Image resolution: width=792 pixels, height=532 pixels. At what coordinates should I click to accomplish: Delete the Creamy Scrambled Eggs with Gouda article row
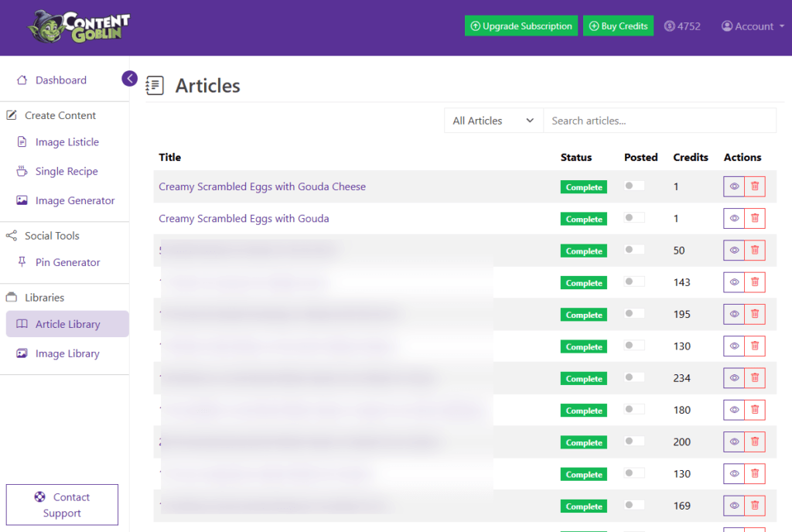[755, 219]
